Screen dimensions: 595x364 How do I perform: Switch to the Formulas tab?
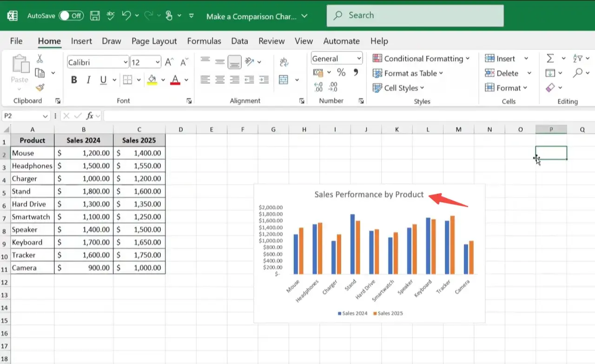(204, 41)
